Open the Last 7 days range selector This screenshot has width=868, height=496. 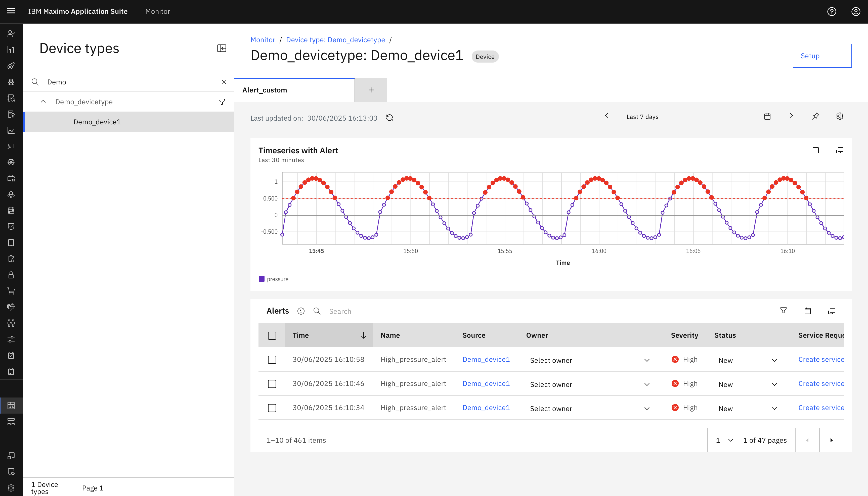point(699,117)
